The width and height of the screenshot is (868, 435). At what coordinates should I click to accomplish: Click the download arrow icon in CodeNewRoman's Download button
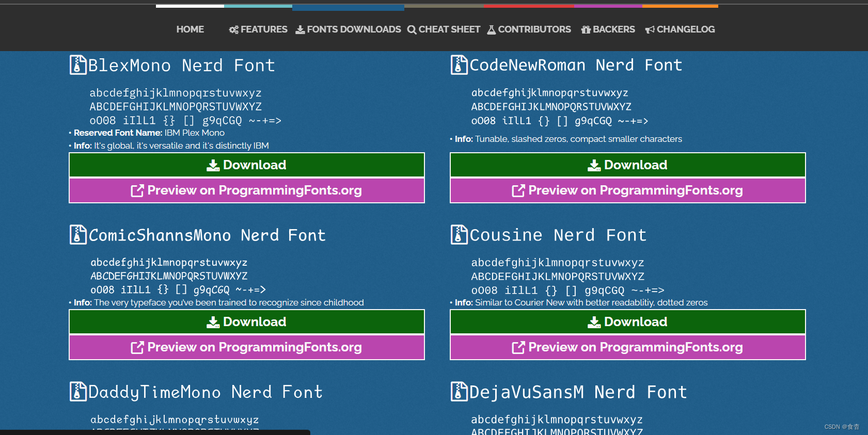click(x=594, y=165)
